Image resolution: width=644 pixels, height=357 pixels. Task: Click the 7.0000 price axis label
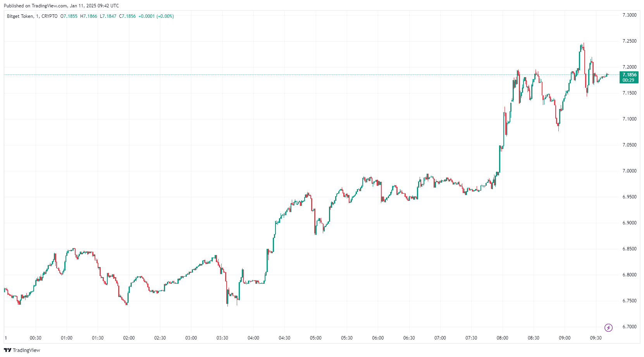tap(629, 171)
